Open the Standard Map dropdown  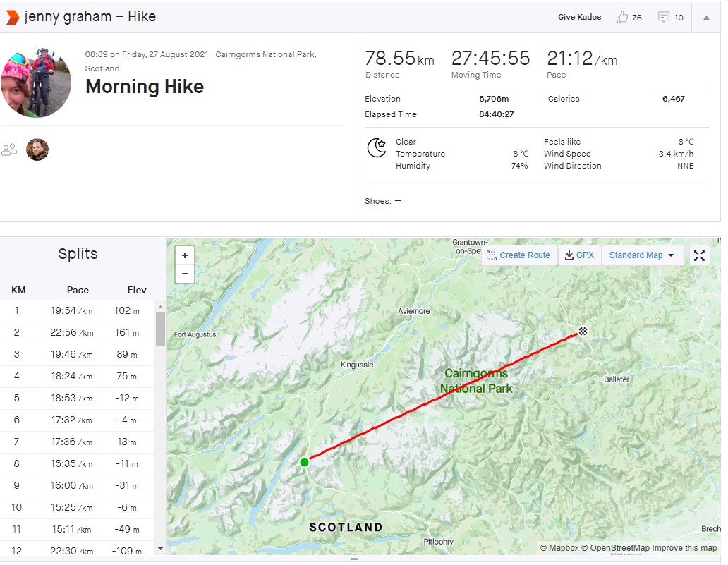tap(641, 255)
